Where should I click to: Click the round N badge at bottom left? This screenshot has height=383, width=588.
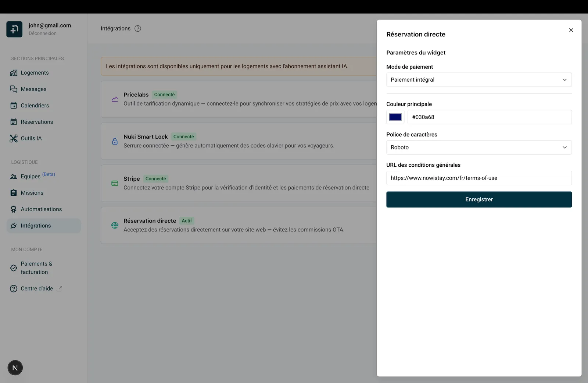click(15, 368)
